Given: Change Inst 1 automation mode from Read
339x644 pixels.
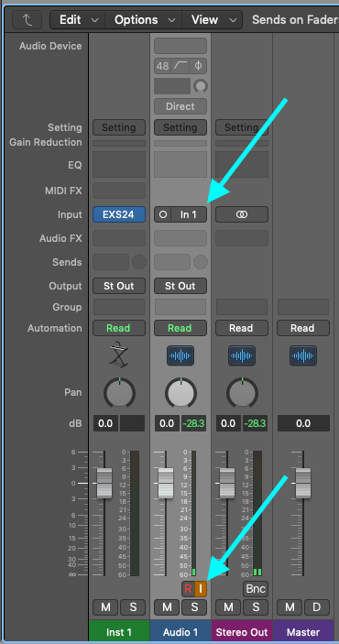Looking at the screenshot, I should pos(119,328).
